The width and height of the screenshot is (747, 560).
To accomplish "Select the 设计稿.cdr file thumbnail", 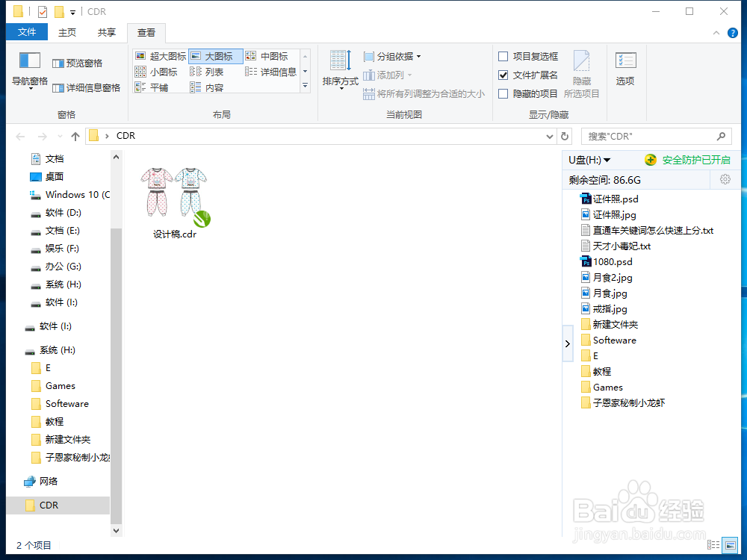I will pyautogui.click(x=175, y=202).
